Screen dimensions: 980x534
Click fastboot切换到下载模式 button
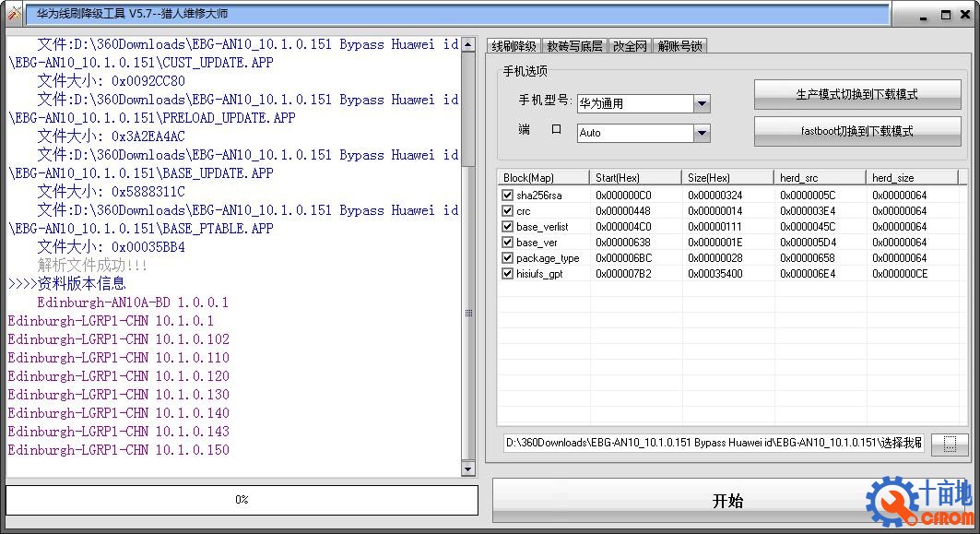[x=856, y=131]
